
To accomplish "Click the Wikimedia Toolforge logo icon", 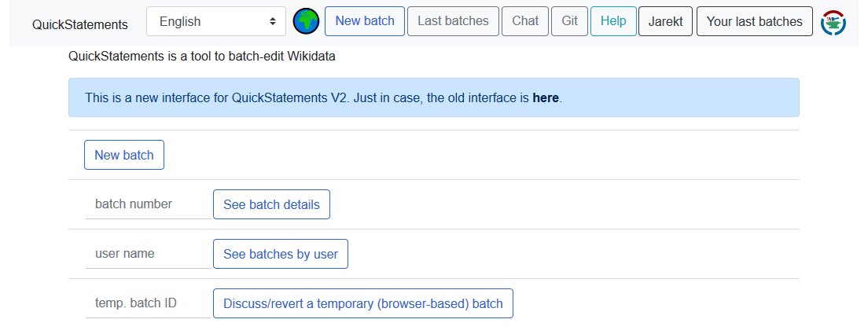I will 833,23.
